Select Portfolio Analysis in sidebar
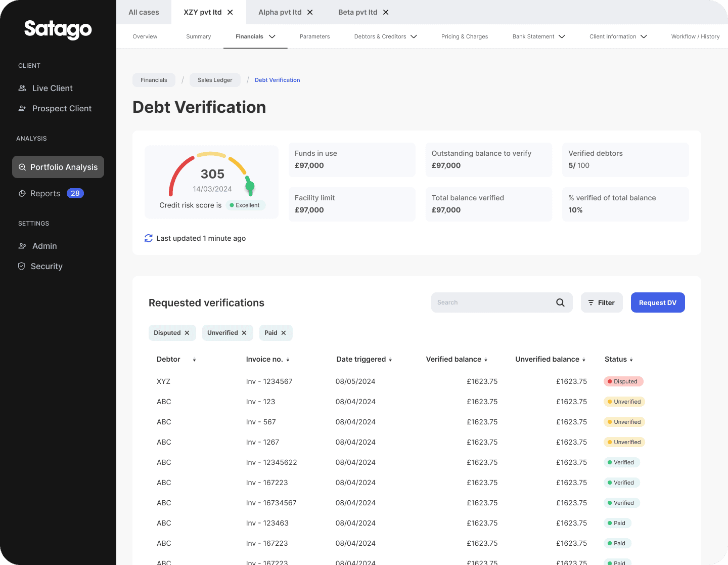This screenshot has height=565, width=728. pos(58,167)
